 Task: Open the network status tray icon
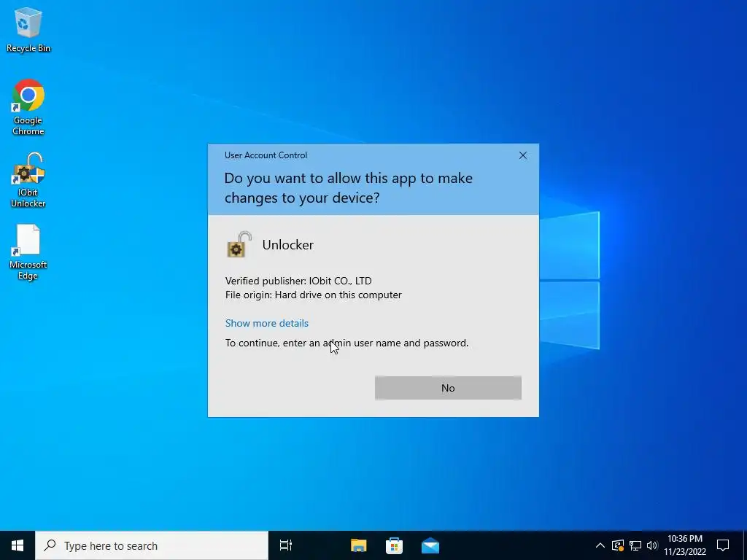[635, 545]
